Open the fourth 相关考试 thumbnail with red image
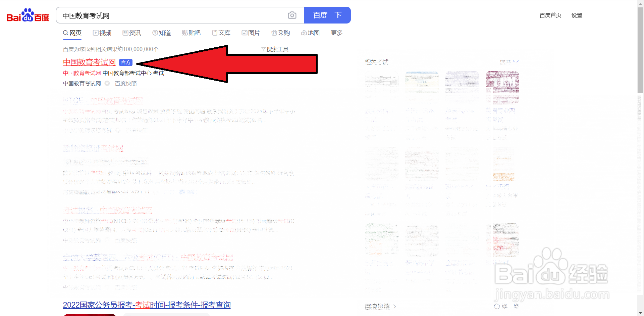The height and width of the screenshot is (316, 644). (x=502, y=87)
